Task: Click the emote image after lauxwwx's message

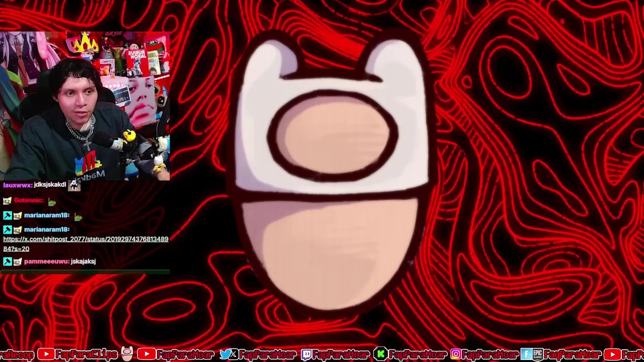Action: (x=74, y=185)
